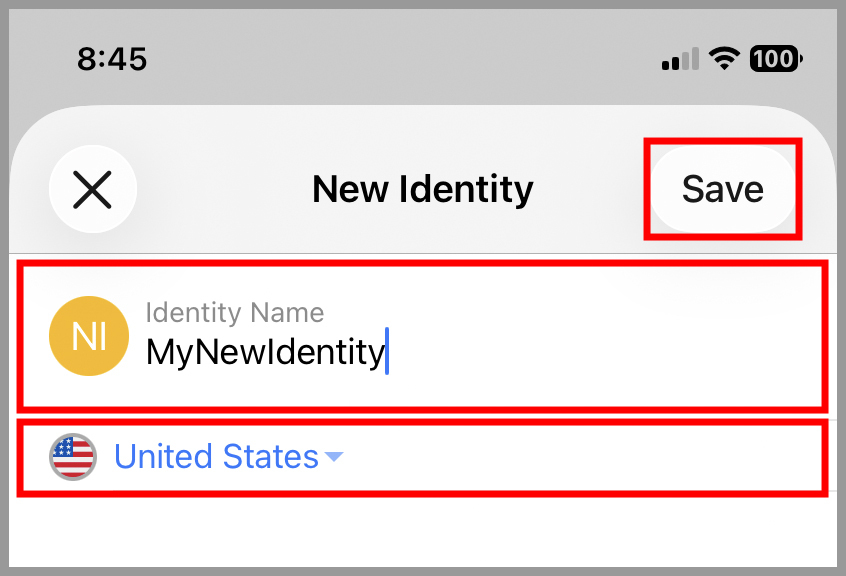Screen dimensions: 846x576
Task: Tap the Identity Name placeholder label
Action: [234, 313]
